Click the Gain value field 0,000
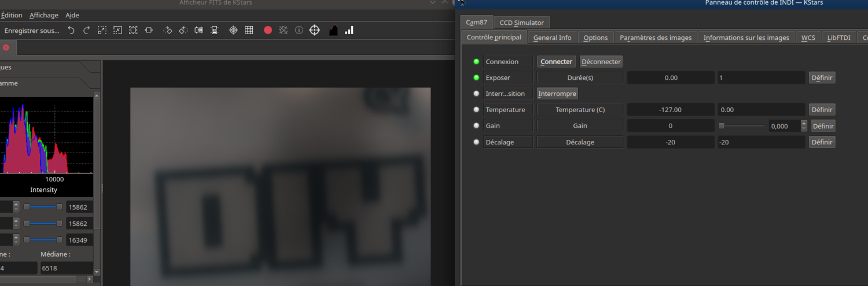868x286 pixels. (785, 126)
